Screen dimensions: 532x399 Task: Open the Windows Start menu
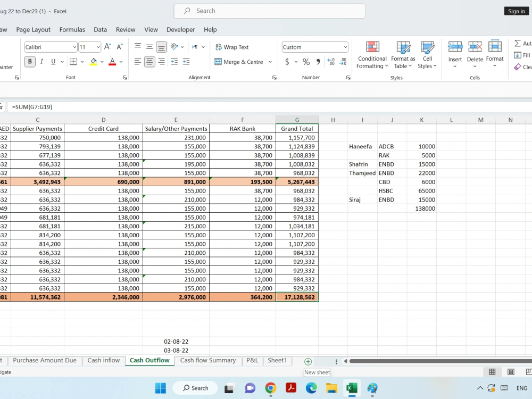coord(161,388)
